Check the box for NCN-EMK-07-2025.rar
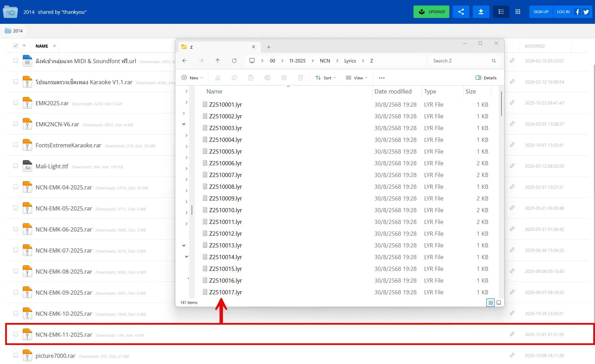 [16, 250]
